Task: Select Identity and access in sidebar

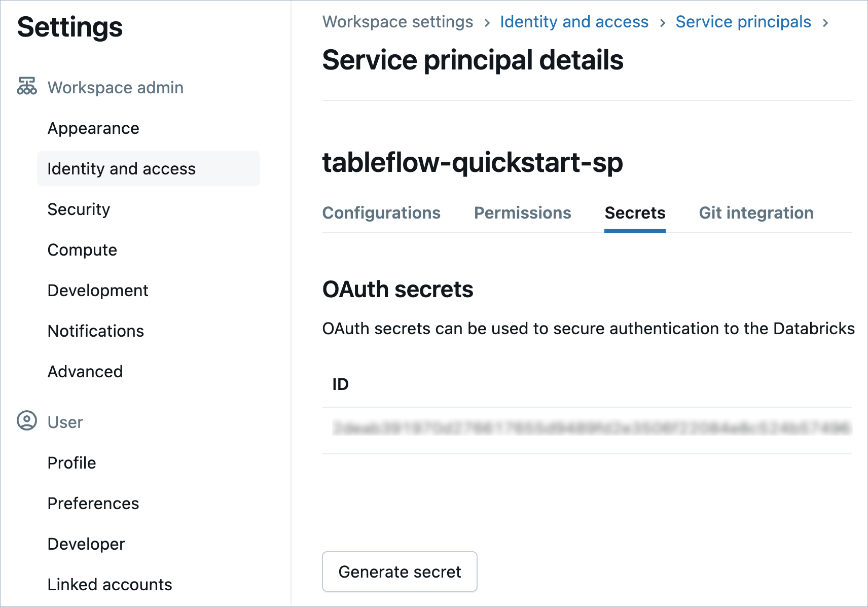Action: tap(122, 169)
